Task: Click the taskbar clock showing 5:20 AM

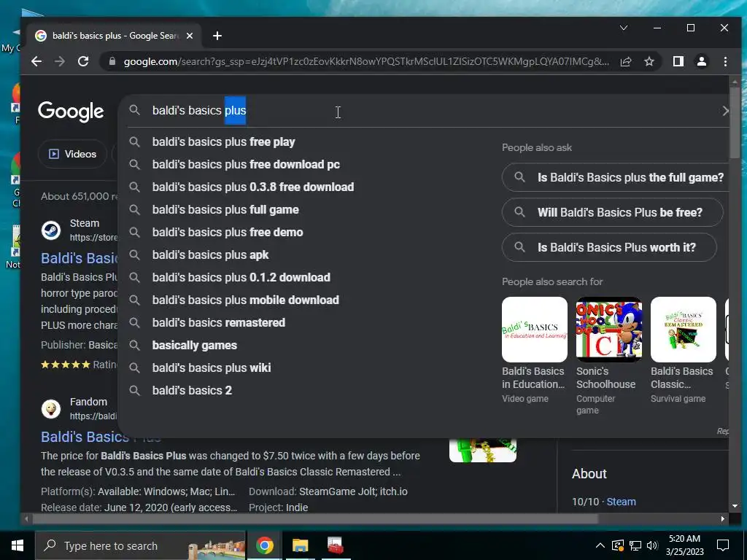Action: coord(684,545)
